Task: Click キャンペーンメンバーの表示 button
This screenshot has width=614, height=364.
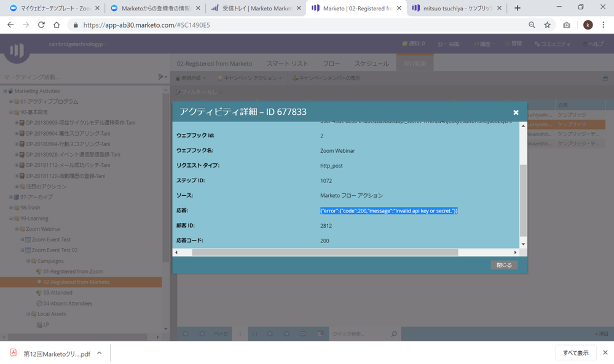Action: (326, 78)
